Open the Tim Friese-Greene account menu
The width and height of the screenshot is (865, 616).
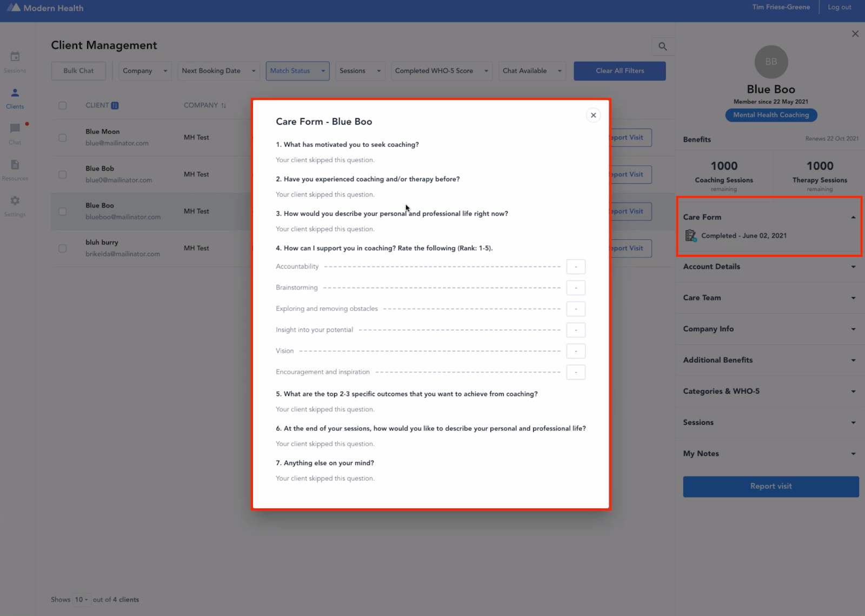pos(781,7)
